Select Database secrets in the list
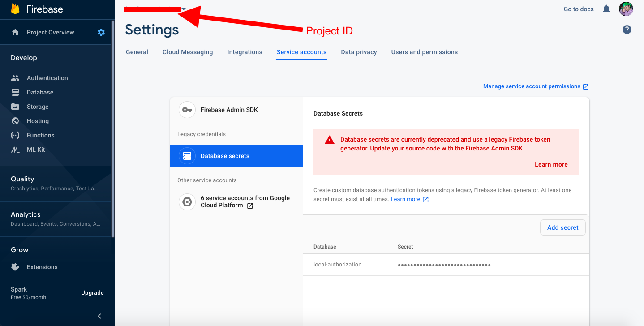This screenshot has height=326, width=644. [x=236, y=156]
